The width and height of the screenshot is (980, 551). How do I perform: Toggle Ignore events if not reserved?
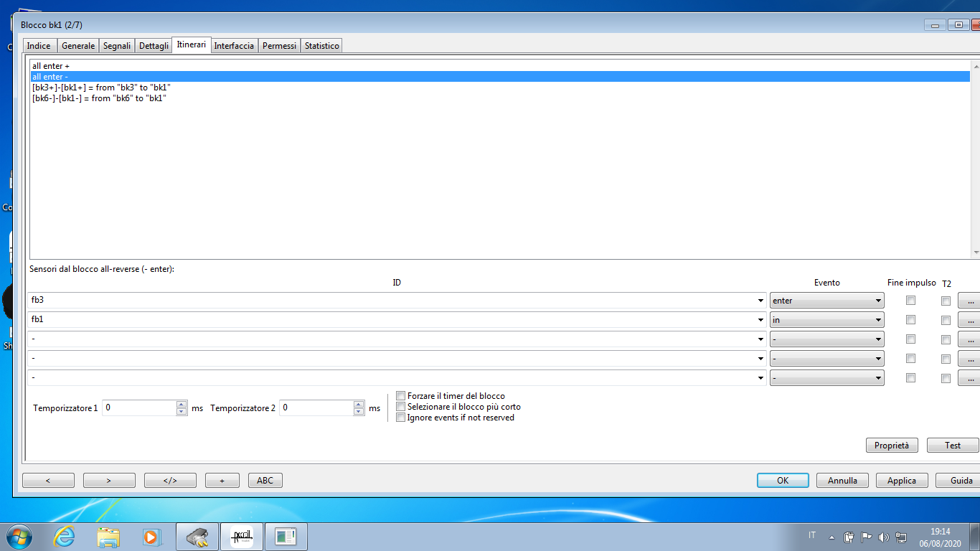click(x=401, y=418)
